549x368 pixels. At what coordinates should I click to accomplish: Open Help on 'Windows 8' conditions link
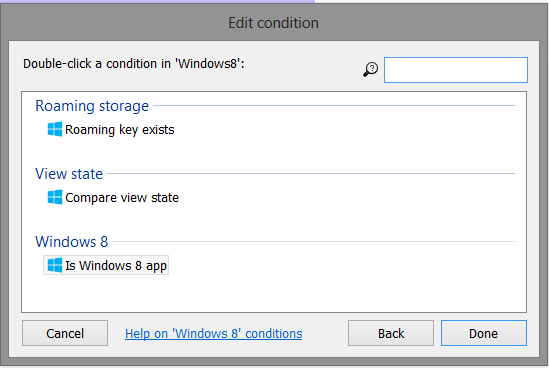point(214,334)
